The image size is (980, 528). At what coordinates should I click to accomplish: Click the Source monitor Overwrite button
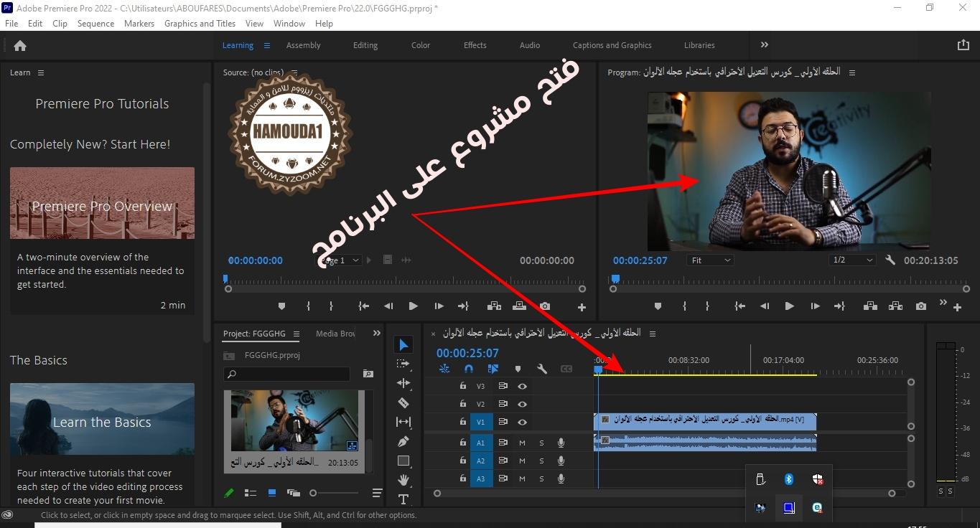point(519,306)
